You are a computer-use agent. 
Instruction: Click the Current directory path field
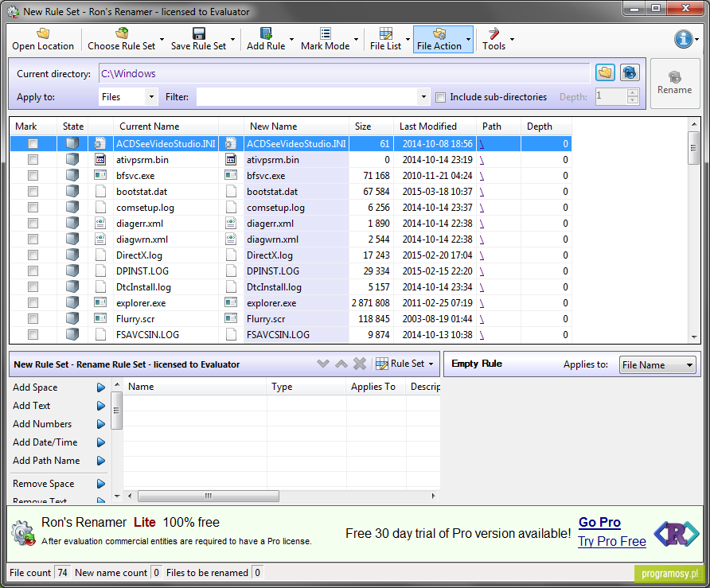click(344, 73)
